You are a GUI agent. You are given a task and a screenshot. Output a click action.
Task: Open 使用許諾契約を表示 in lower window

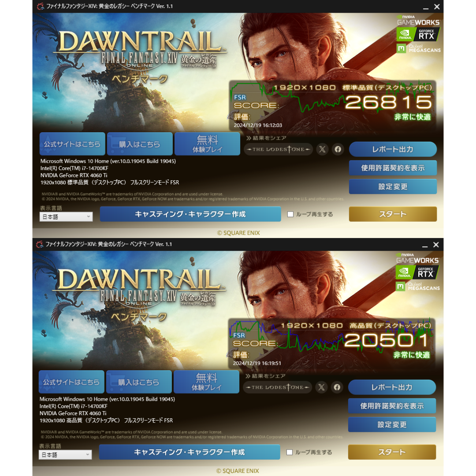pyautogui.click(x=392, y=406)
